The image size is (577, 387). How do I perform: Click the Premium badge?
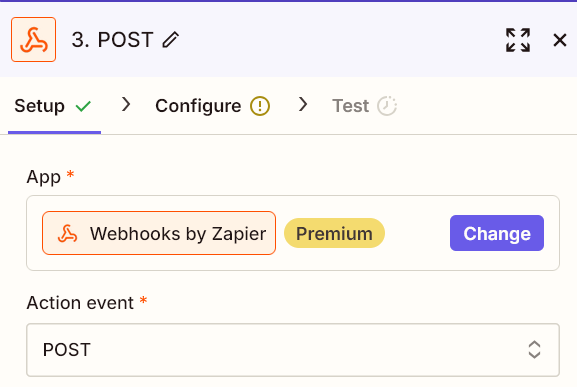(334, 233)
